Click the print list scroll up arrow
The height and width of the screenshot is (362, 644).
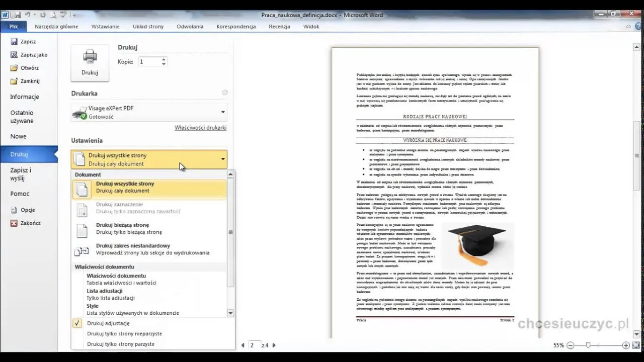[230, 174]
